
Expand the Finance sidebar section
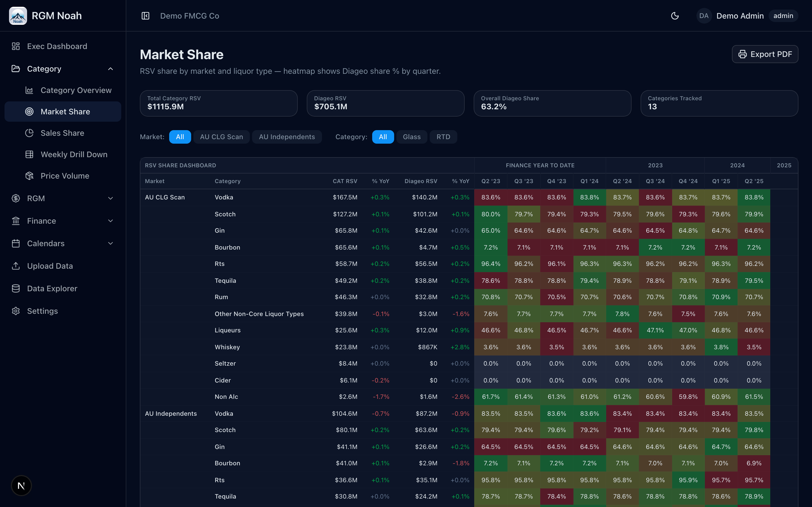click(x=111, y=221)
